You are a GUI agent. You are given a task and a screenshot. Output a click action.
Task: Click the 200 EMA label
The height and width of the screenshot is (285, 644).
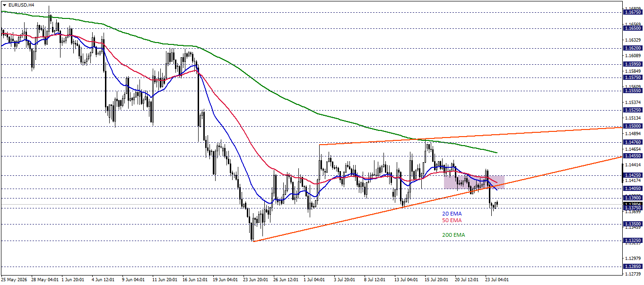453,235
